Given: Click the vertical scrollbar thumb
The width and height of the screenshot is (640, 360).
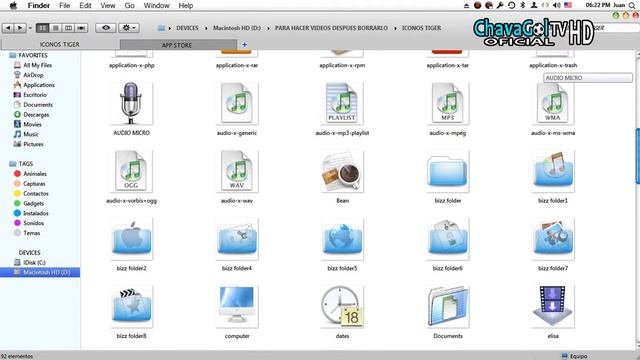Looking at the screenshot, I should point(638,156).
